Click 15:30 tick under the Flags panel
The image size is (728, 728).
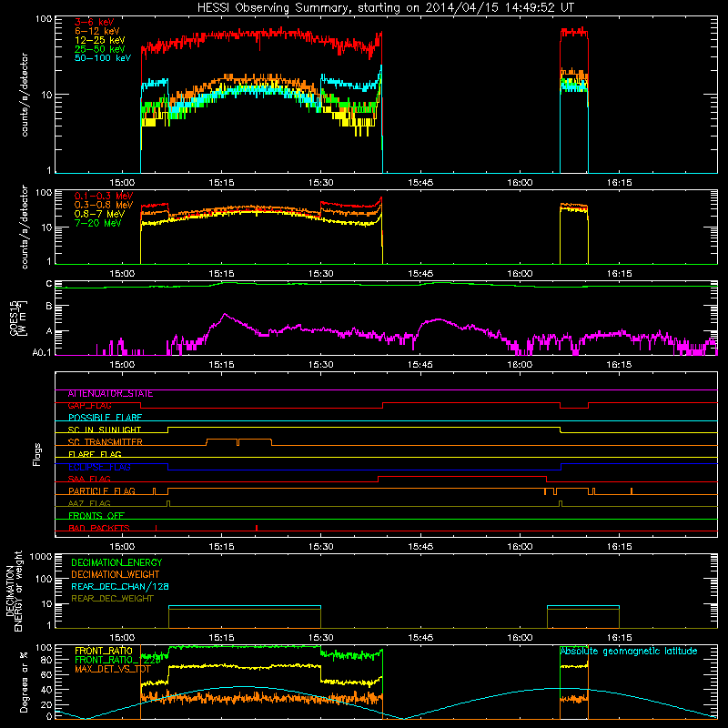tap(321, 547)
